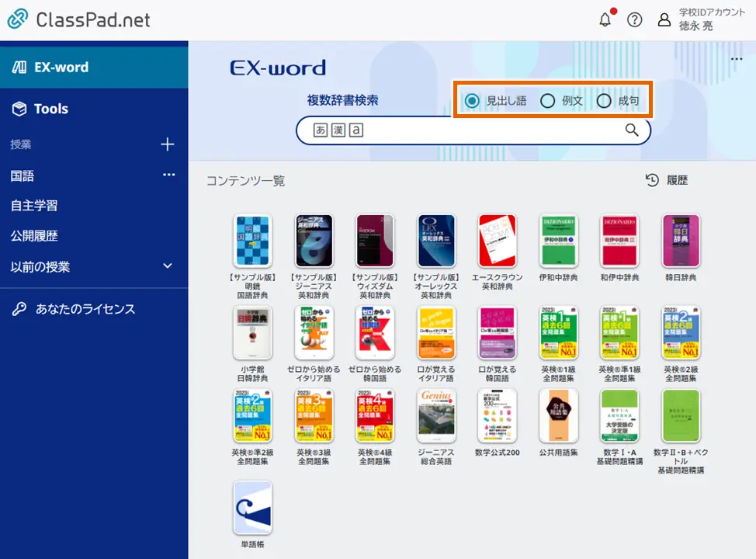756x559 pixels.
Task: Open the 国語 options menu
Action: click(x=168, y=175)
